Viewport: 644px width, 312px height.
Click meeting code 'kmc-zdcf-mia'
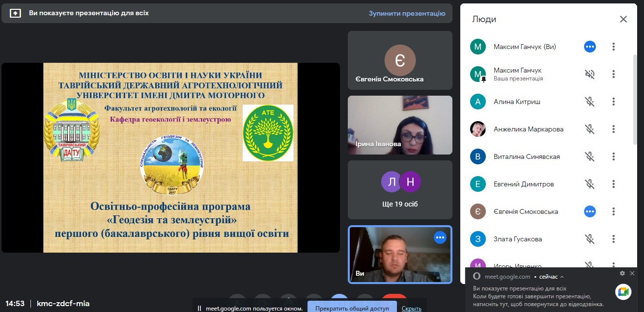click(x=63, y=303)
